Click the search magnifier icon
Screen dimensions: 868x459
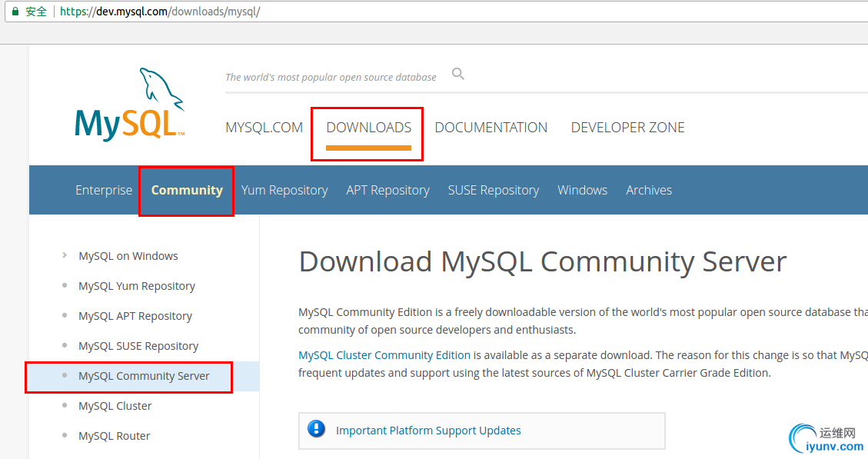(457, 74)
